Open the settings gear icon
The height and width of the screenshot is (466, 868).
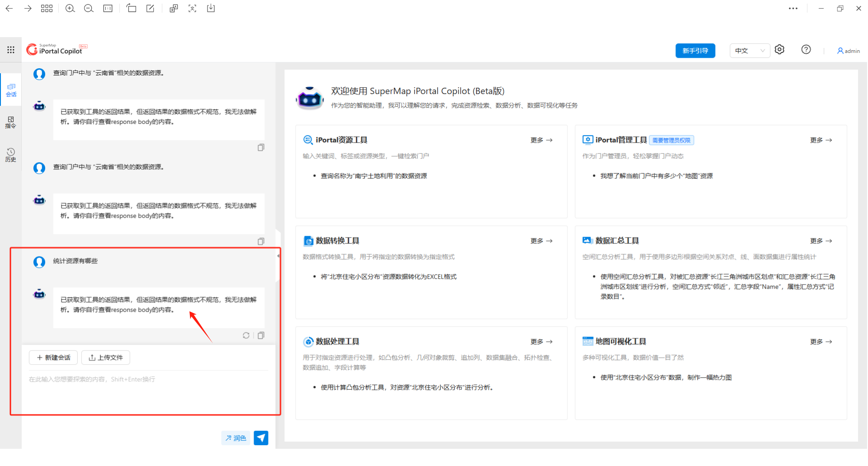(779, 50)
